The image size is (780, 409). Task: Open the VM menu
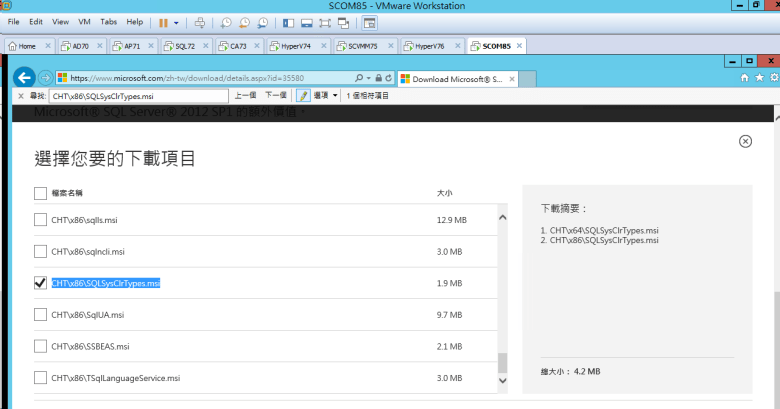[x=84, y=21]
